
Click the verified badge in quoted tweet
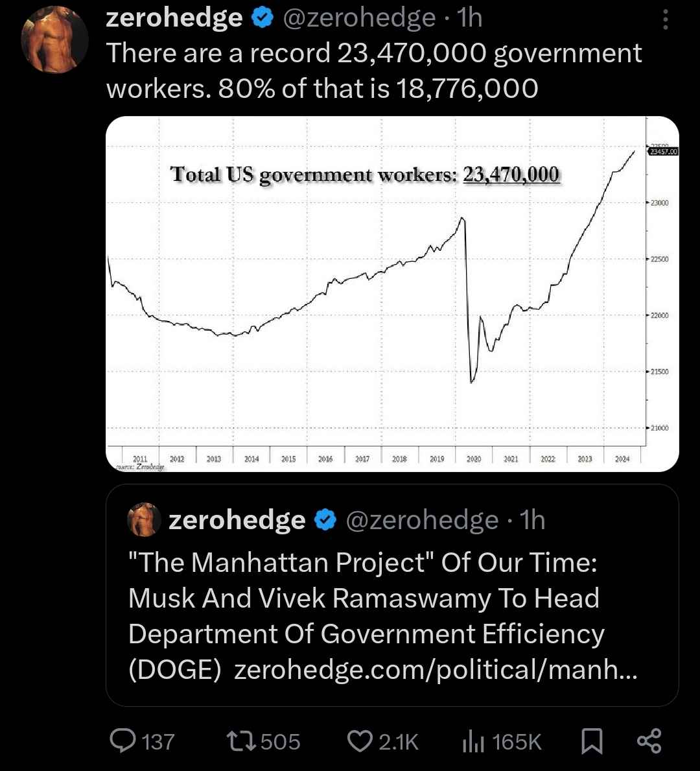(325, 520)
